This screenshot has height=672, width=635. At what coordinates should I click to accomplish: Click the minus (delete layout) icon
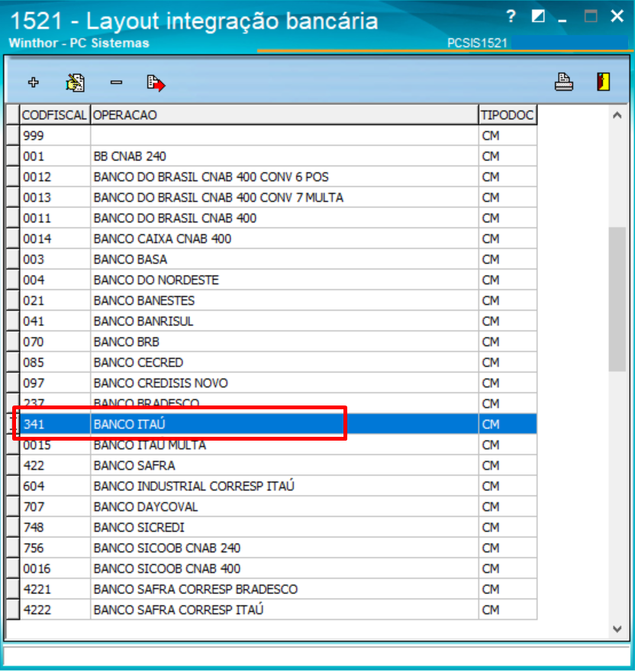pos(116,82)
